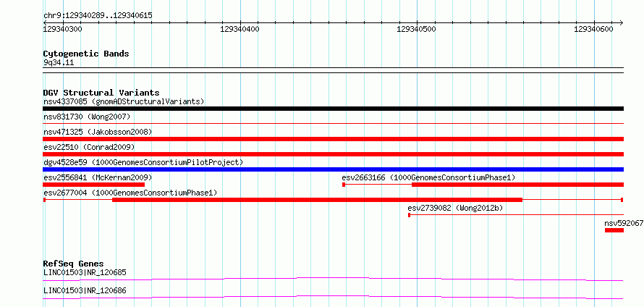This screenshot has height=307, width=644.
Task: Open variant dgv4528e59 (1000GenomesConsortiumPilotProject) label
Action: coord(143,162)
